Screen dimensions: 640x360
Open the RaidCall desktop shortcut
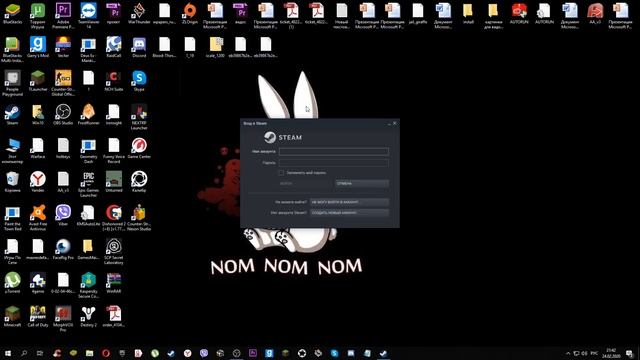pos(114,47)
